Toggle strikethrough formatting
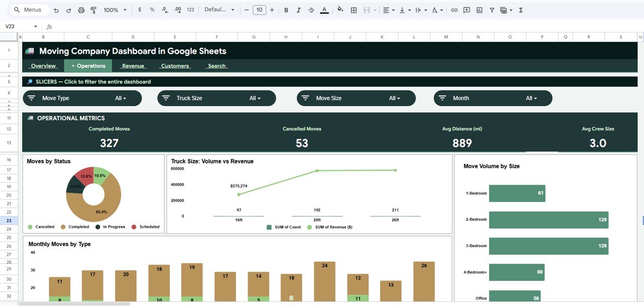This screenshot has height=306, width=644. tap(311, 10)
